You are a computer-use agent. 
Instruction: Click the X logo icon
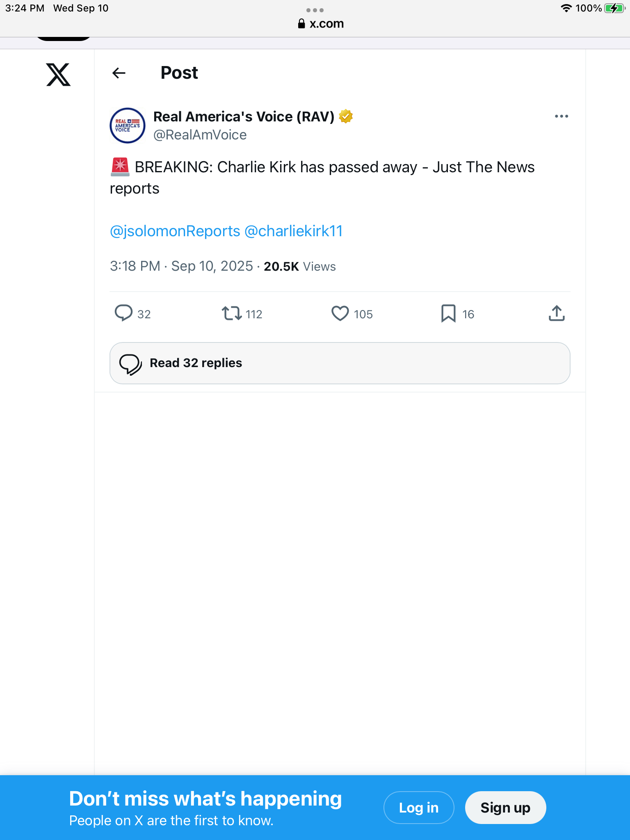pos(58,74)
